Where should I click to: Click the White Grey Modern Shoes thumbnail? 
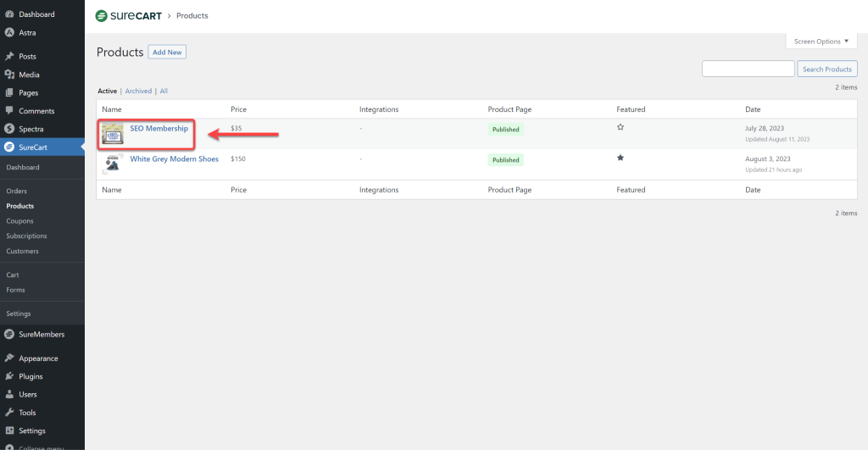click(x=112, y=164)
